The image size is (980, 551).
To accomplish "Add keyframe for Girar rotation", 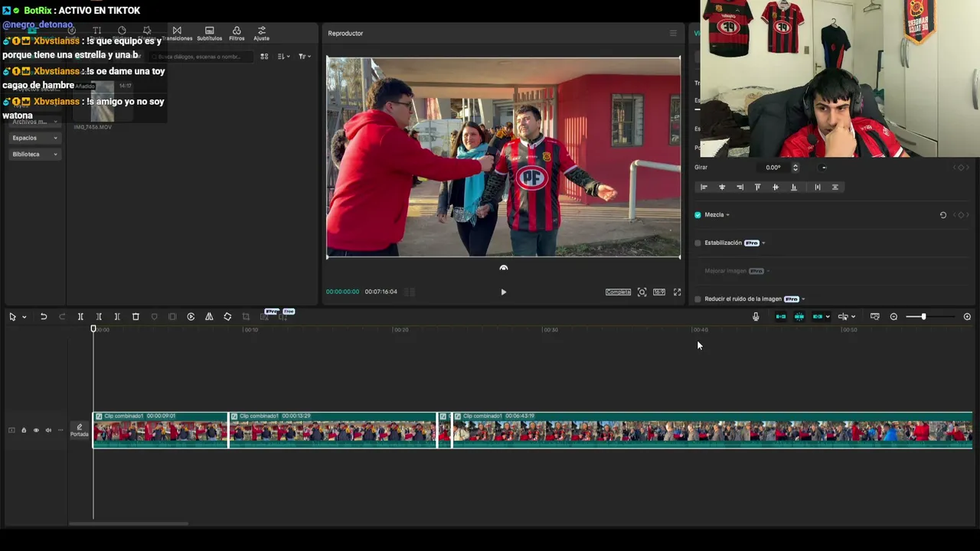I will click(x=961, y=168).
